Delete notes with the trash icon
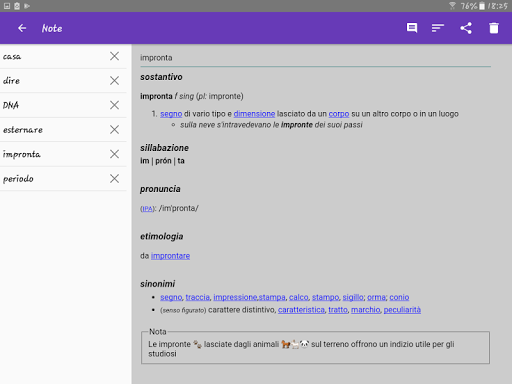The image size is (512, 384). click(494, 28)
